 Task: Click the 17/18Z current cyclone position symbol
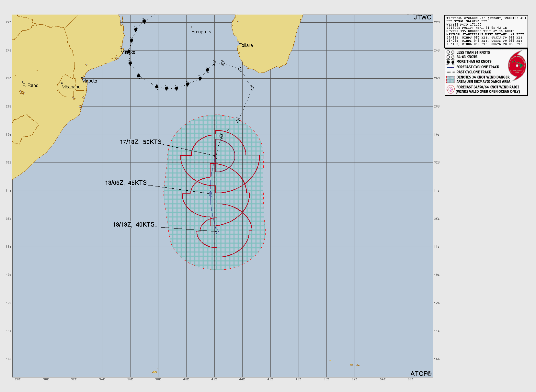[215, 156]
